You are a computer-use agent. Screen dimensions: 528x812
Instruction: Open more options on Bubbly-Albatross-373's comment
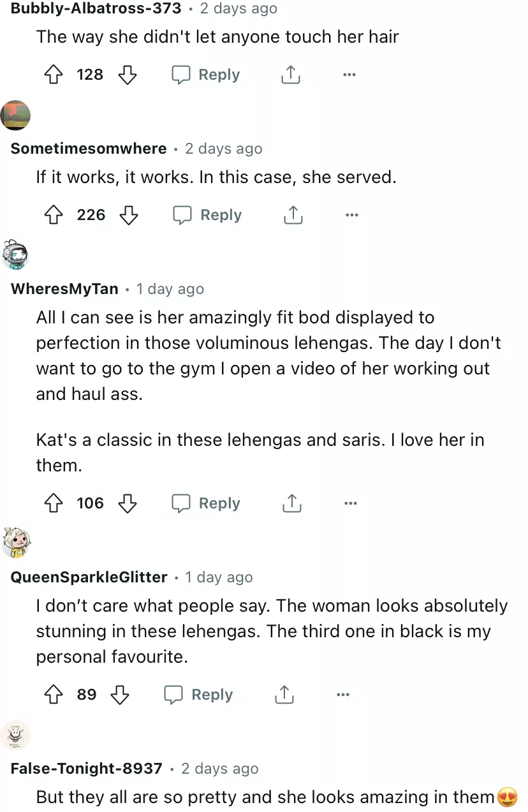[x=349, y=75]
